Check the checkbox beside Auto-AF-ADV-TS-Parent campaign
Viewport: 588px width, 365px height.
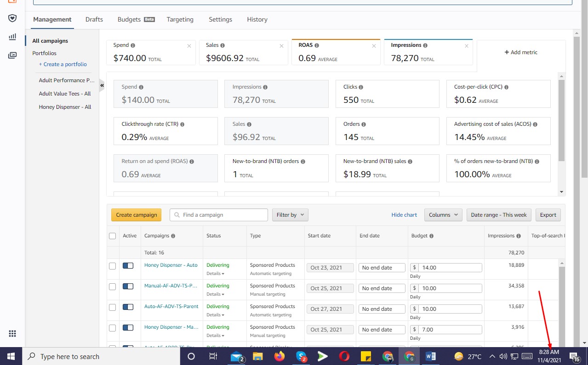point(113,307)
